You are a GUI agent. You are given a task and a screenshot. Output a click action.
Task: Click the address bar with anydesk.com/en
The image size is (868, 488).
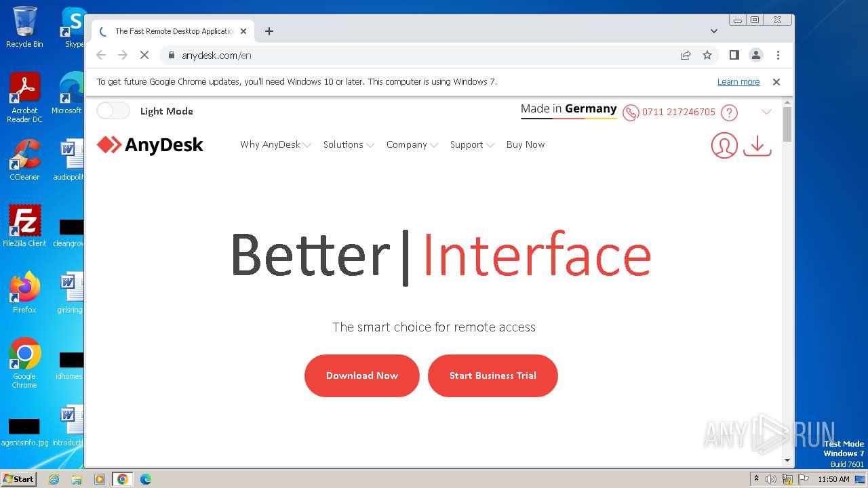click(420, 55)
